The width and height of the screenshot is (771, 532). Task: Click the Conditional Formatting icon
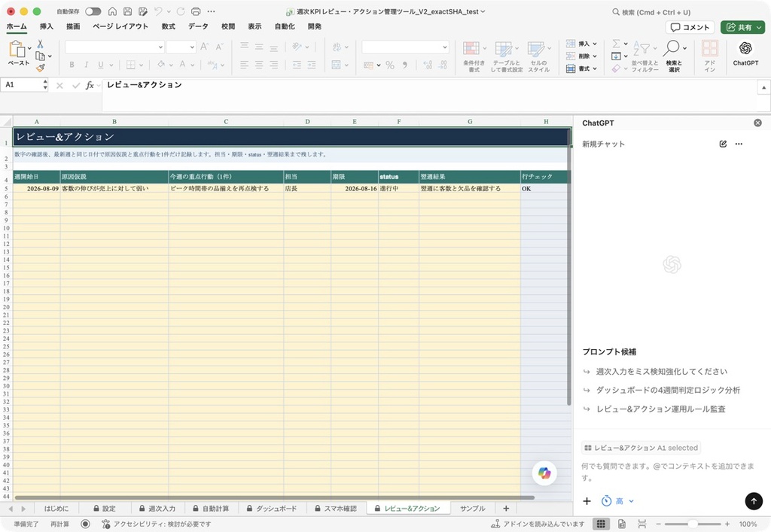coord(471,49)
